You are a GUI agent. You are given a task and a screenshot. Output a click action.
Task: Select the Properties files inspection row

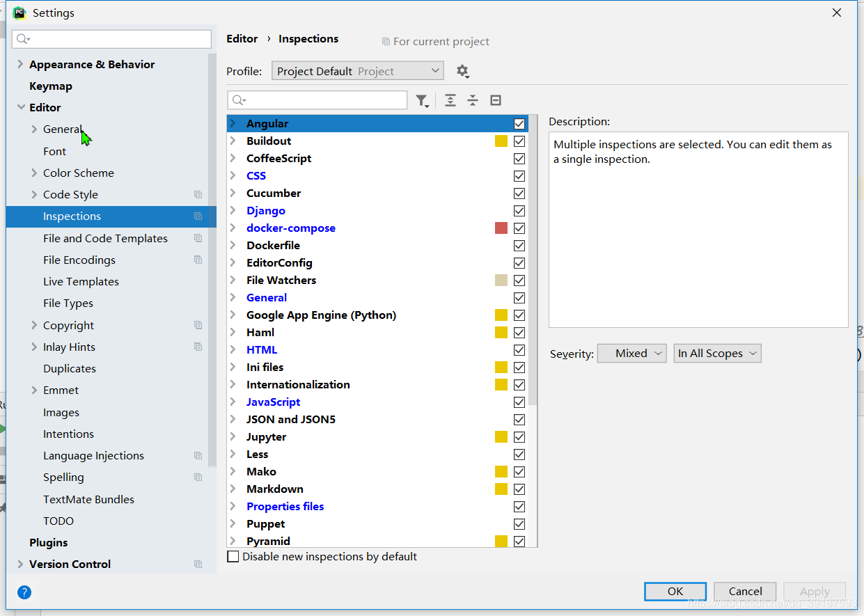[x=377, y=506]
